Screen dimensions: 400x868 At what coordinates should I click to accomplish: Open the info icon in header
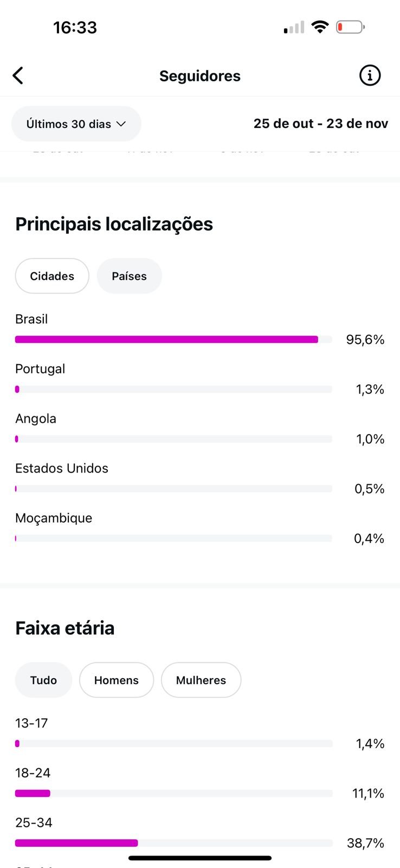point(370,75)
